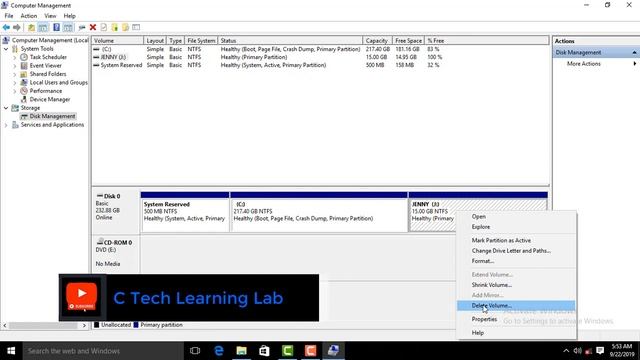Screen dimensions: 640x360
Task: Expand the Shared Folders tree node
Action: [15, 74]
